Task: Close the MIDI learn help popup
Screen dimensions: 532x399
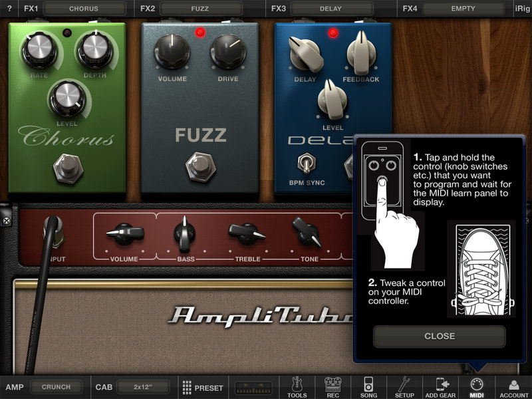Action: click(440, 336)
